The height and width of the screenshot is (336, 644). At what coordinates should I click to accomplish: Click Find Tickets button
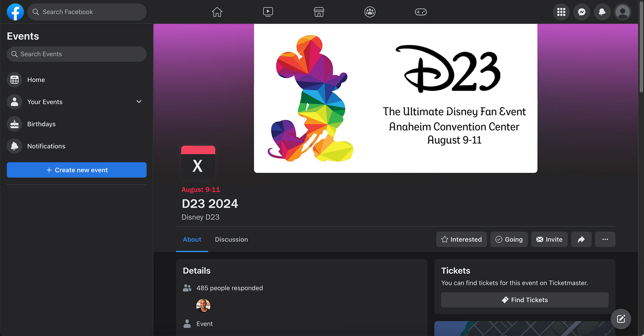point(525,300)
